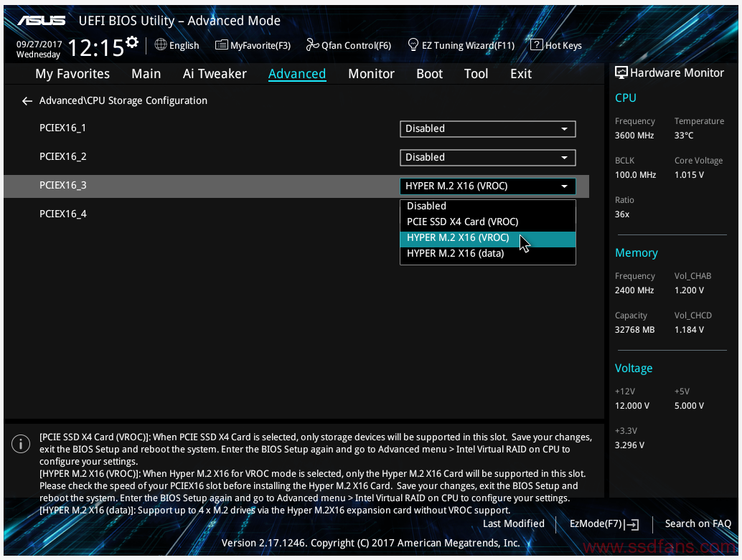Click the globe language icon
The width and height of the screenshot is (742, 560).
click(161, 44)
